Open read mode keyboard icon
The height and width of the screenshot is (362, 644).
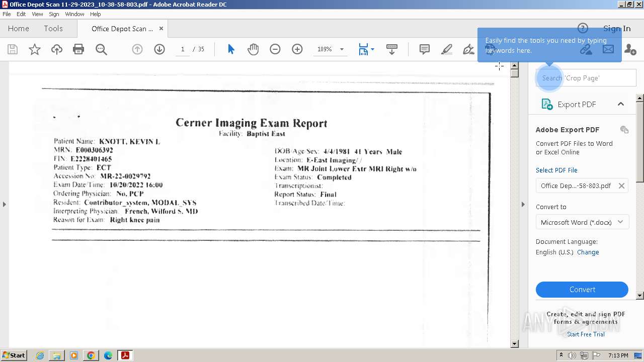[x=392, y=49]
